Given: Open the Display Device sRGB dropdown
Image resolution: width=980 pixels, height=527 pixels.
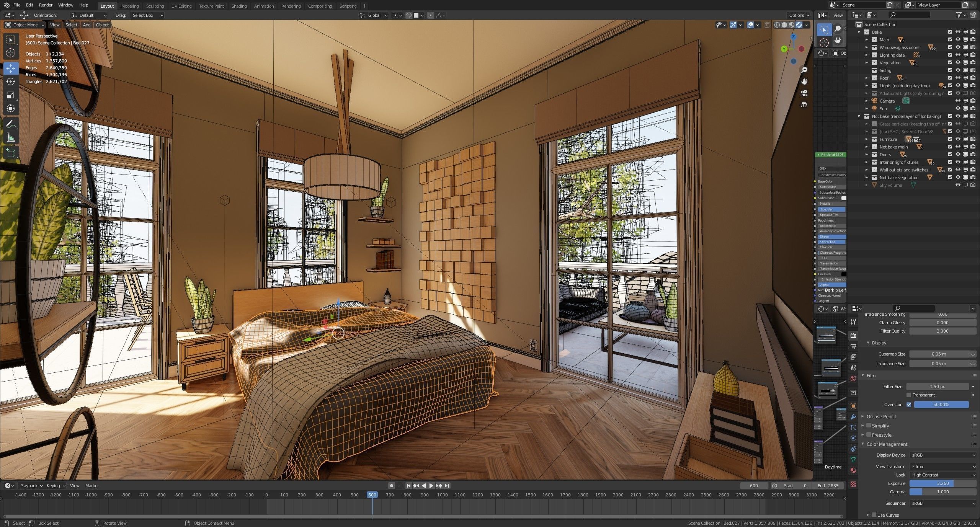Looking at the screenshot, I should point(943,455).
